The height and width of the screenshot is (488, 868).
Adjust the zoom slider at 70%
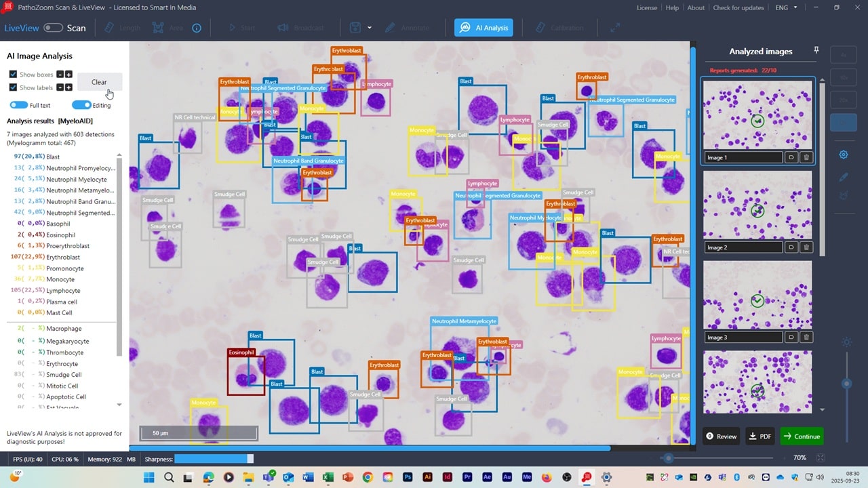pos(669,457)
